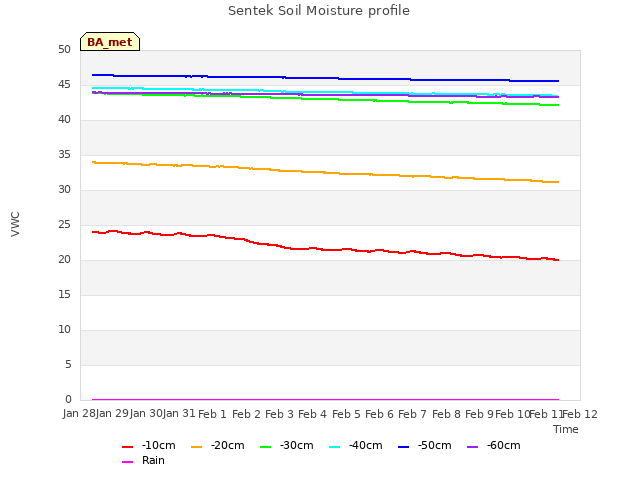Toggle the -10cm legend entry

149,446
